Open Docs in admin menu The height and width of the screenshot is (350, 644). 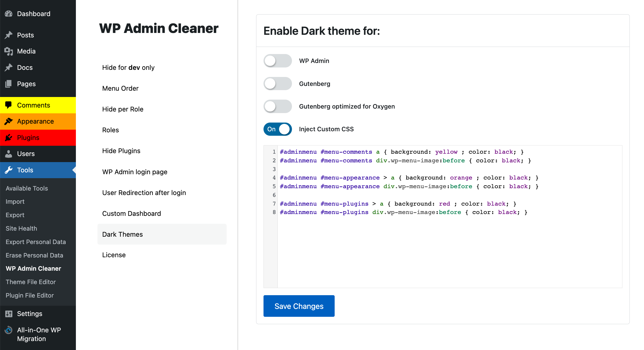click(x=38, y=67)
